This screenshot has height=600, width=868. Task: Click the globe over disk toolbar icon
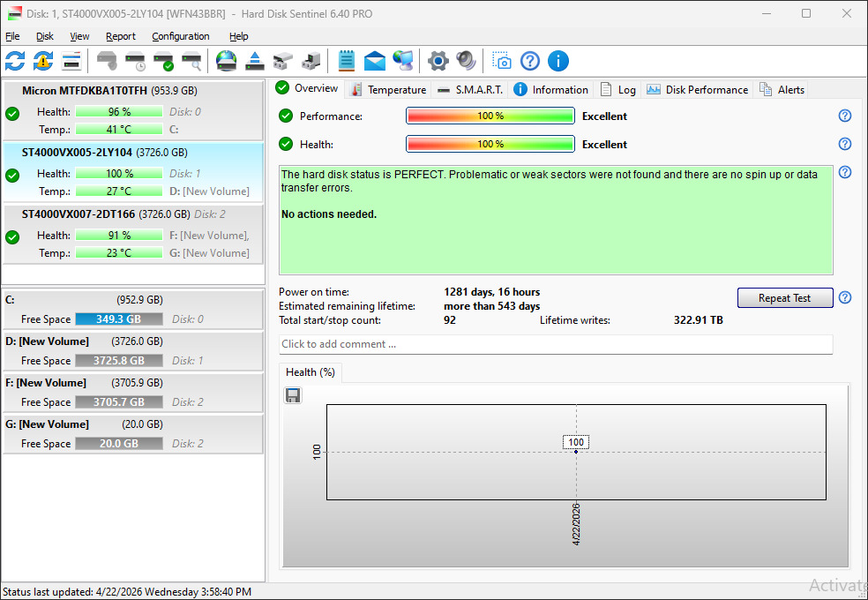click(227, 61)
